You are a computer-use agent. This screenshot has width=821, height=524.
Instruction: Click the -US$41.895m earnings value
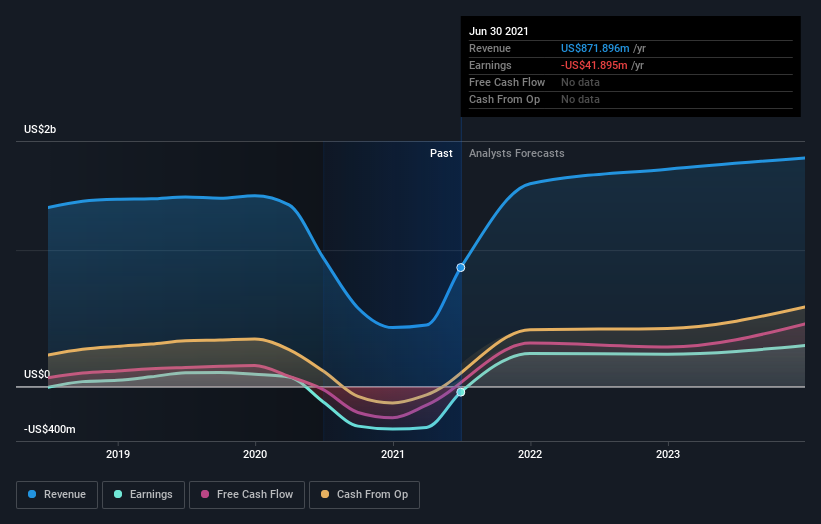(594, 65)
